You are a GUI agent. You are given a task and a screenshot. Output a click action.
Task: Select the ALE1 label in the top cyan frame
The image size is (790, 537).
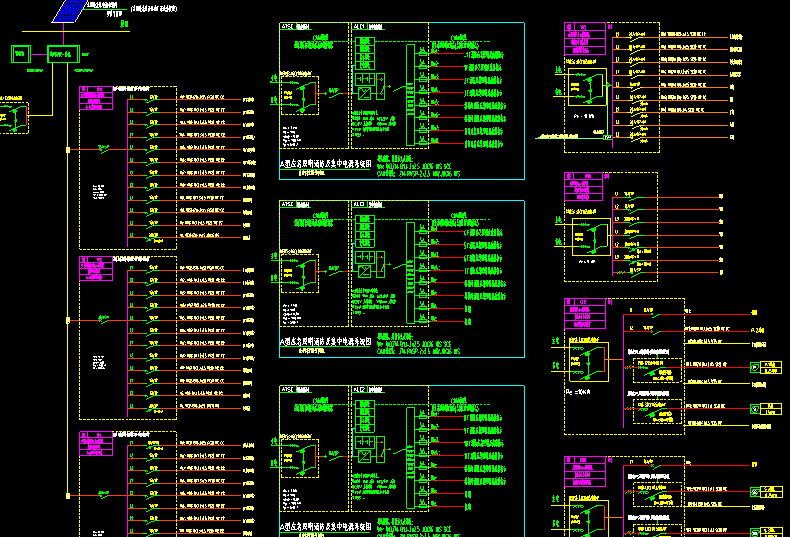click(360, 29)
